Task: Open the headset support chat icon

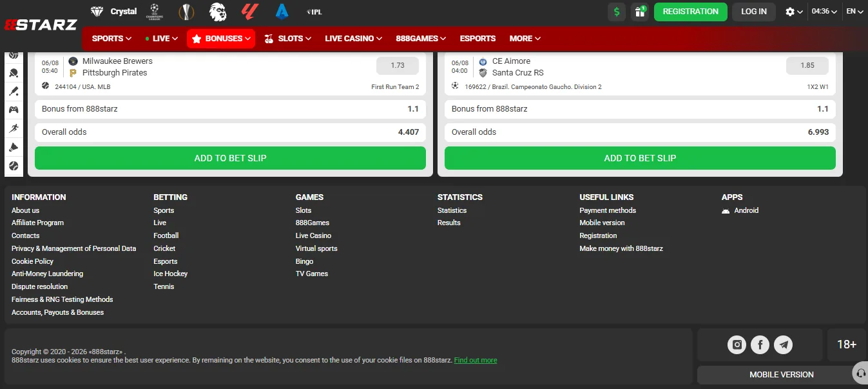Action: [860, 373]
